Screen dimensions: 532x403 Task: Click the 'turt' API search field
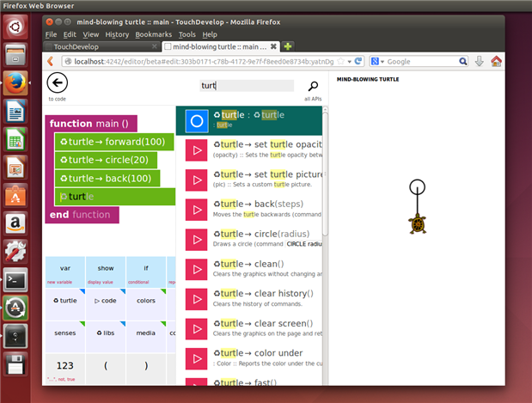[247, 86]
